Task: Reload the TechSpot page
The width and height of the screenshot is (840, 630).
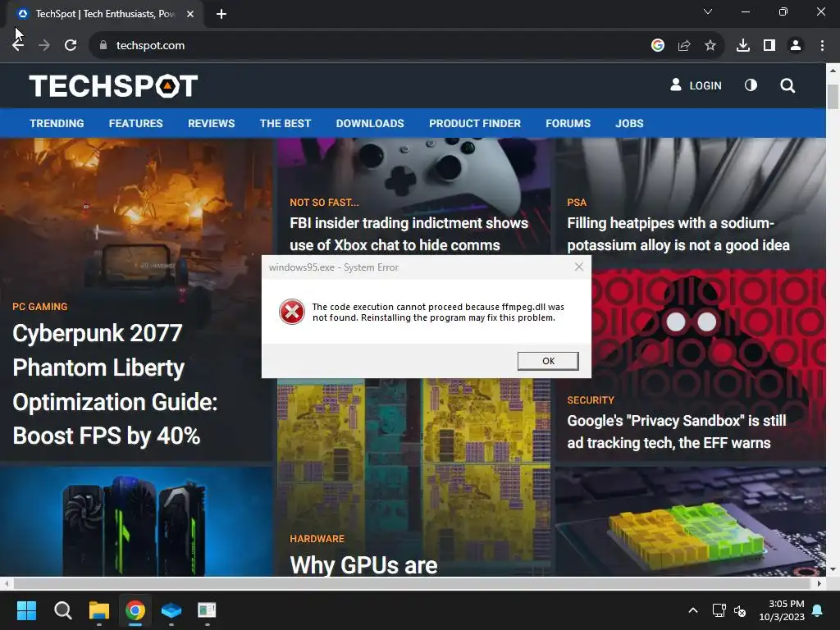Action: pos(71,46)
